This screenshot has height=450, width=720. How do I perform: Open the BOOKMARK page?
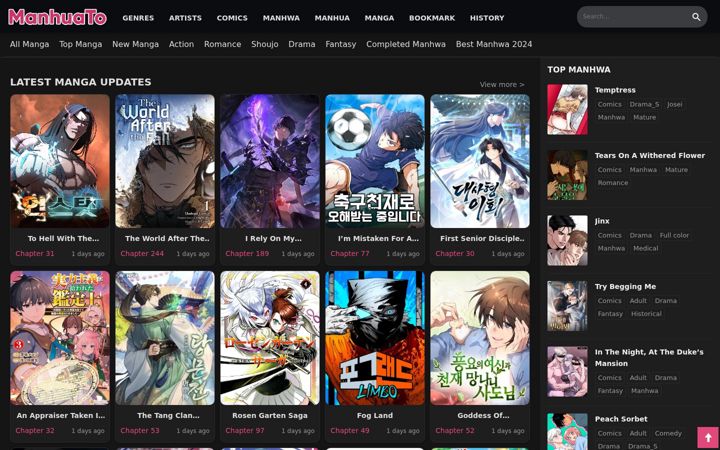(432, 18)
